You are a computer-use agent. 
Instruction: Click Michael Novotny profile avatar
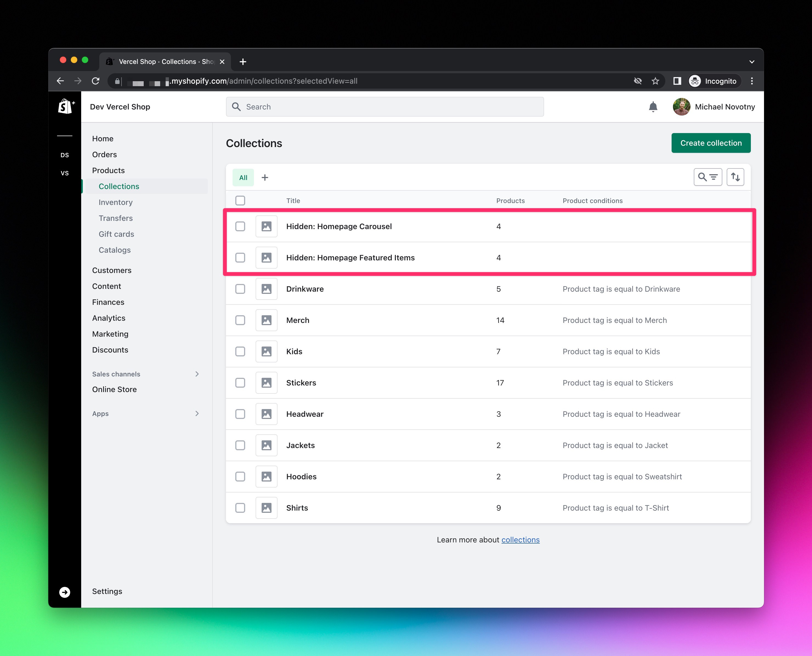click(681, 107)
